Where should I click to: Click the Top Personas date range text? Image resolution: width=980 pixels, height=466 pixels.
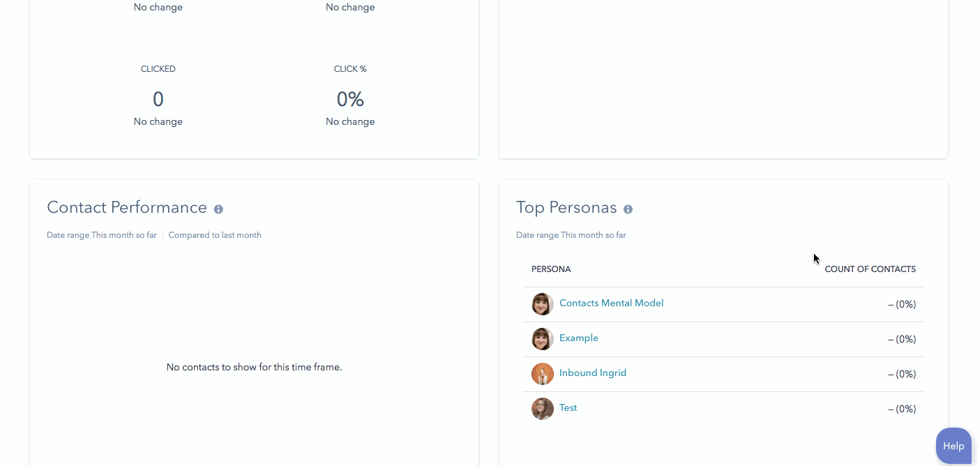tap(571, 235)
